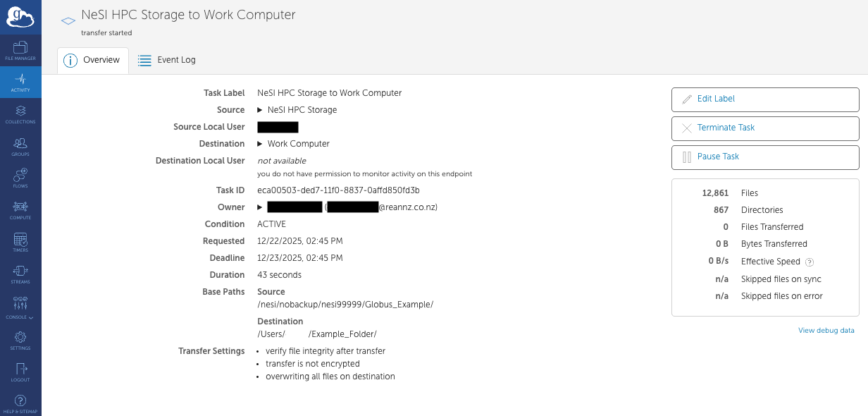
Task: Click the Logout sidebar icon
Action: (x=20, y=372)
